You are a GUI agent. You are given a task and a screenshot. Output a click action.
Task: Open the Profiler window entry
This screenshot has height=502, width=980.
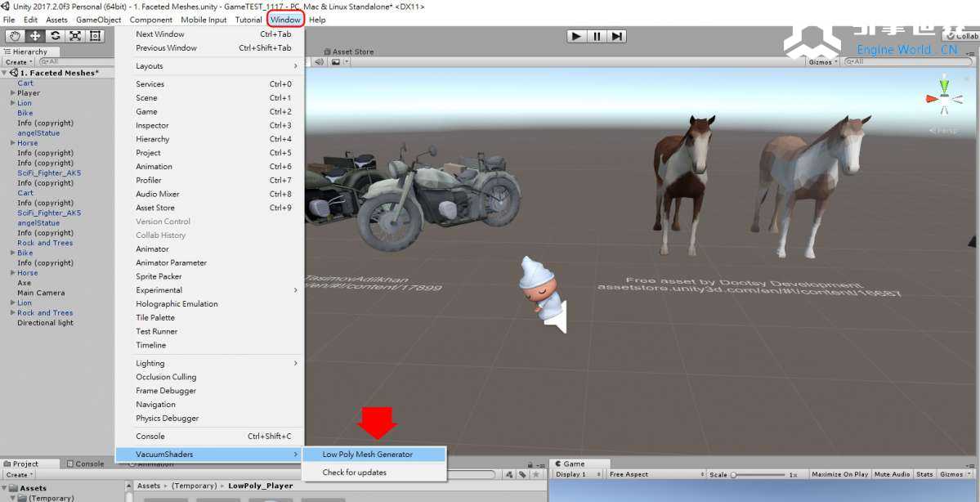[209, 180]
